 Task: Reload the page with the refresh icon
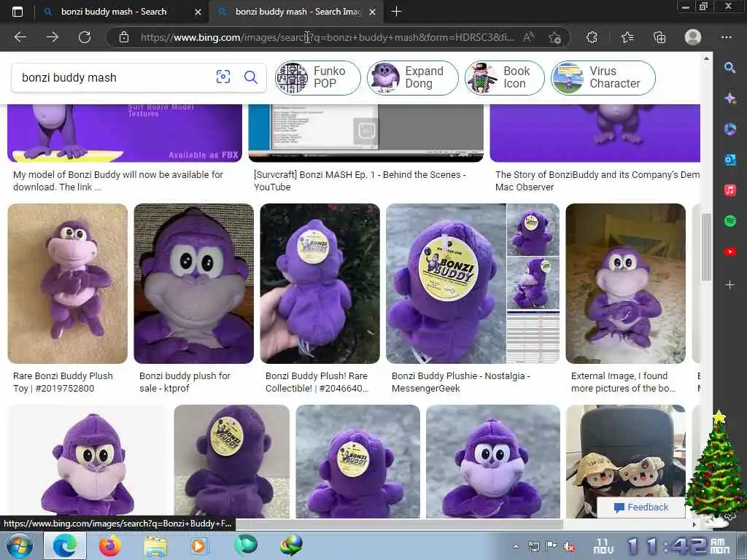tap(85, 37)
